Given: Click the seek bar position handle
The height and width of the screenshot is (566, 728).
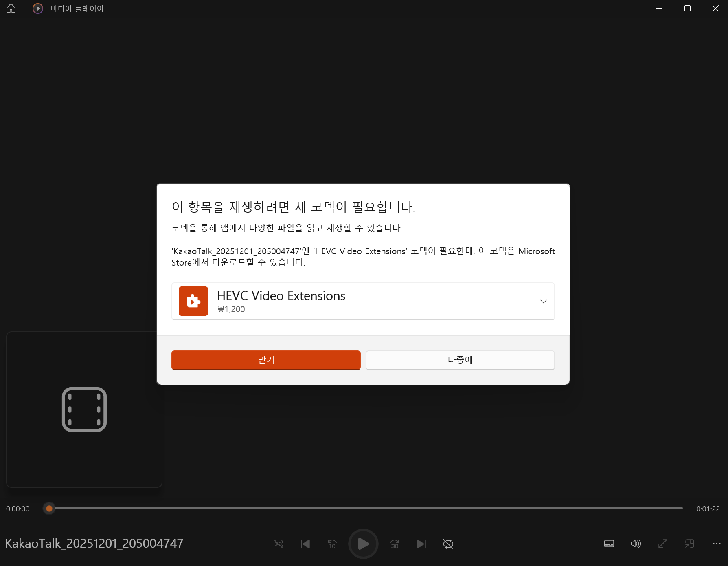Looking at the screenshot, I should pyautogui.click(x=49, y=509).
